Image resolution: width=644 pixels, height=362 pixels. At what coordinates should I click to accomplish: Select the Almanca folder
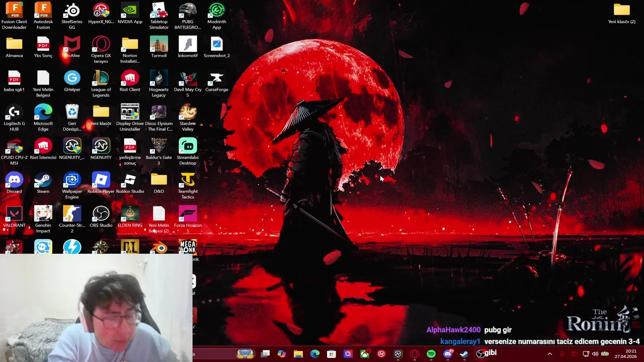[14, 47]
